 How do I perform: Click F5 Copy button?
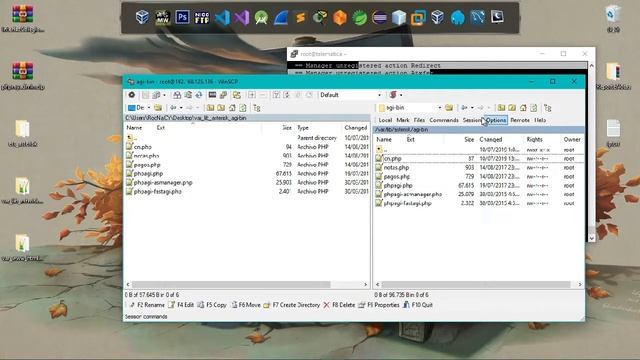(x=212, y=305)
